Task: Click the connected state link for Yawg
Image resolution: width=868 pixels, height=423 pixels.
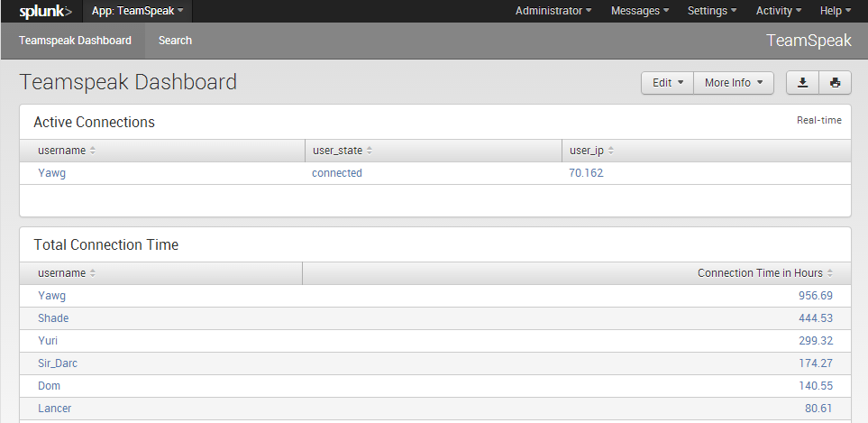Action: (336, 173)
